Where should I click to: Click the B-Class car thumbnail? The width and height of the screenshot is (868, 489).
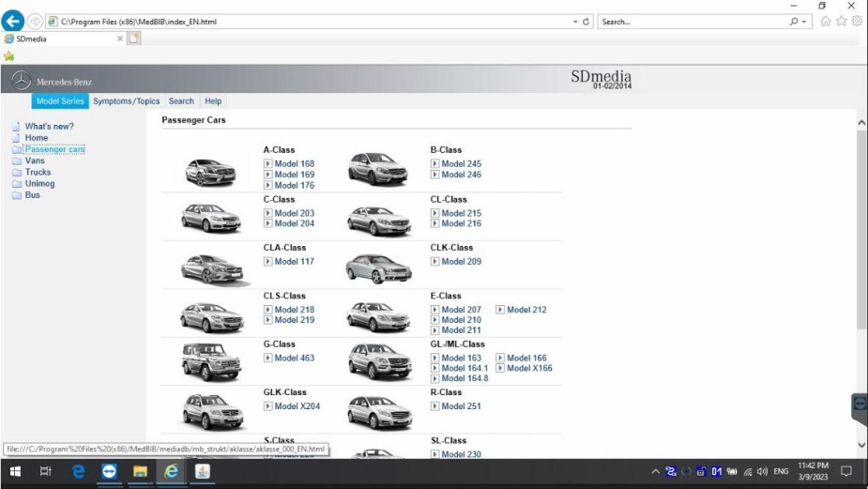pos(378,168)
